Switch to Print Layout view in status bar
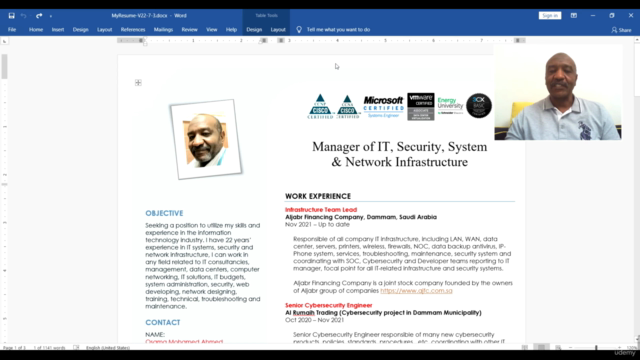This screenshot has height=360, width=640. point(541,347)
